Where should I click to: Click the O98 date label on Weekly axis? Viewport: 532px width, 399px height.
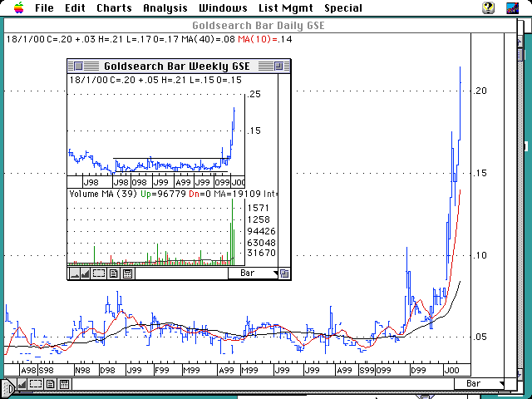pyautogui.click(x=139, y=183)
